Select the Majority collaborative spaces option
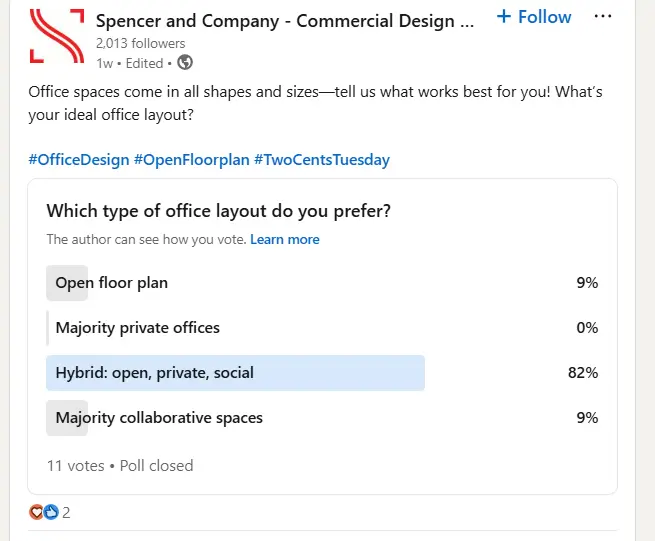655x541 pixels. pyautogui.click(x=159, y=418)
